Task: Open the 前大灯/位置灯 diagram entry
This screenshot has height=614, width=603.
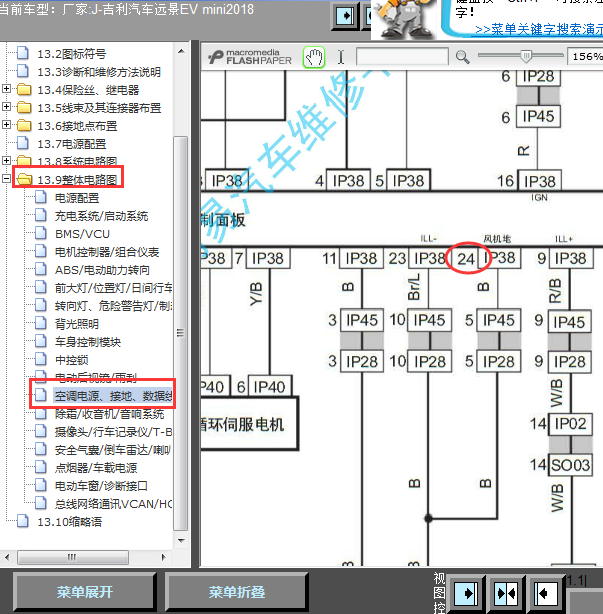Action: [x=113, y=288]
